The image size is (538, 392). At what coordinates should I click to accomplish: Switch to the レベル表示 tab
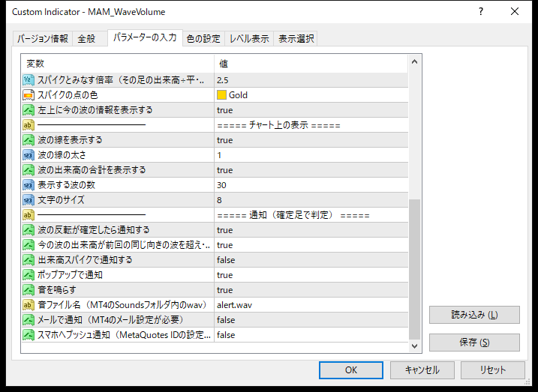[x=249, y=38]
